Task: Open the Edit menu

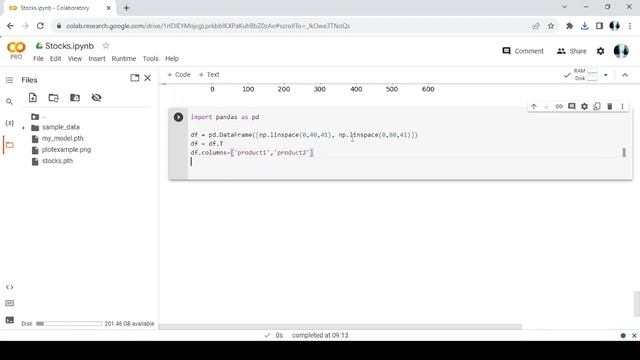Action: tap(56, 59)
